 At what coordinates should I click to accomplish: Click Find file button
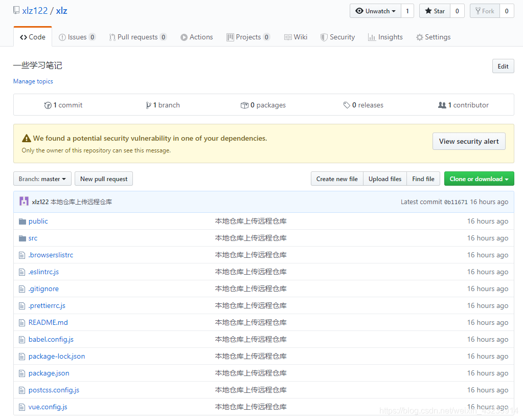[423, 179]
